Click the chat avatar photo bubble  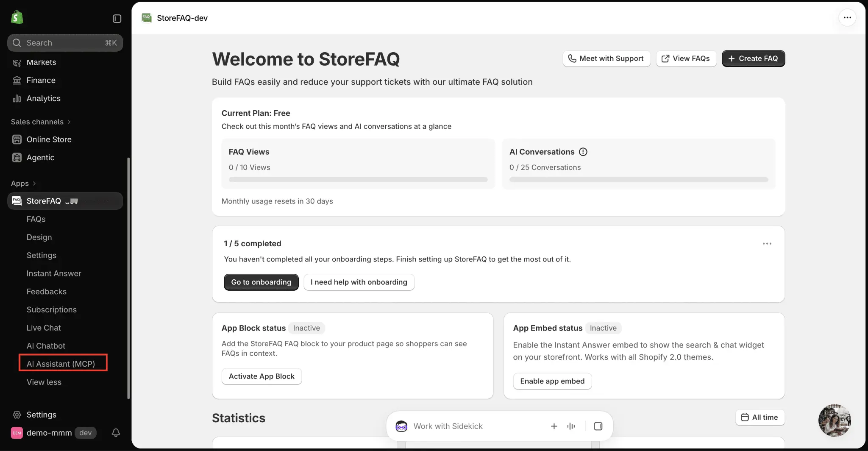[835, 420]
